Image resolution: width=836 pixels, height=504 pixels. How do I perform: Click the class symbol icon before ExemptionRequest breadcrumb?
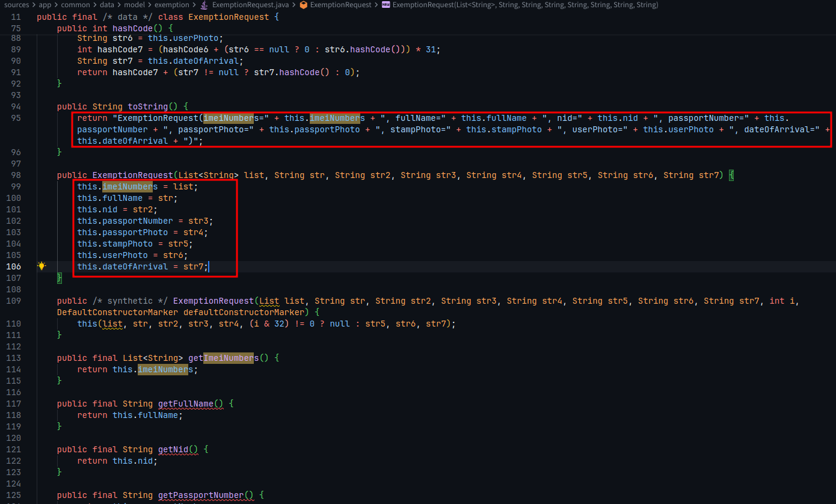[303, 5]
